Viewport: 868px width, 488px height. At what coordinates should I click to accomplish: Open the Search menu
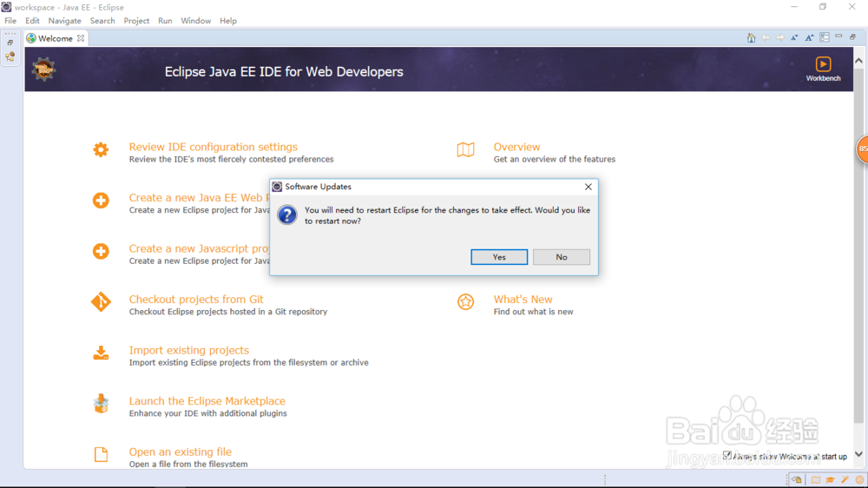coord(102,21)
